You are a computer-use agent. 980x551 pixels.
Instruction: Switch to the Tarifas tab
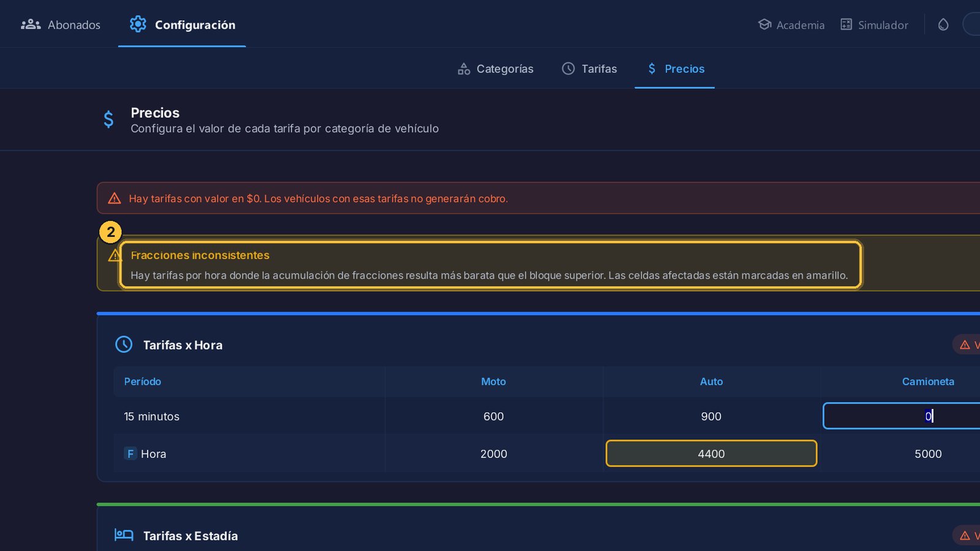(x=589, y=69)
